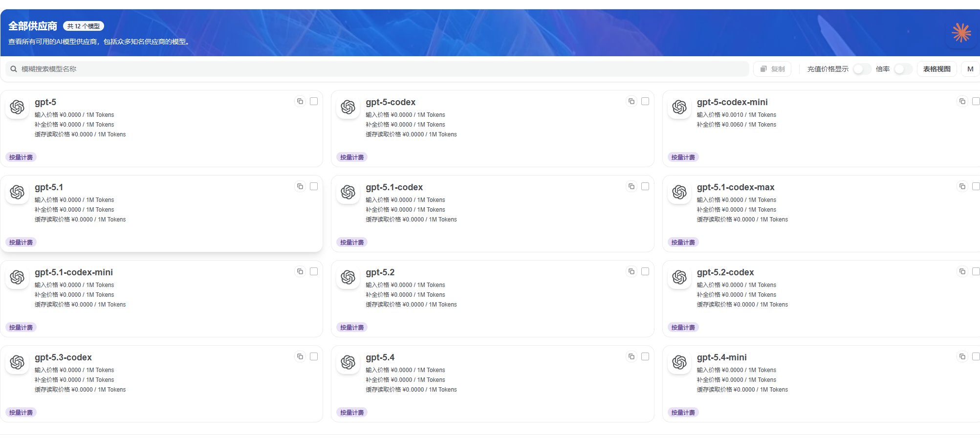
Task: Open the gpt-5.3-codex model title
Action: 63,357
